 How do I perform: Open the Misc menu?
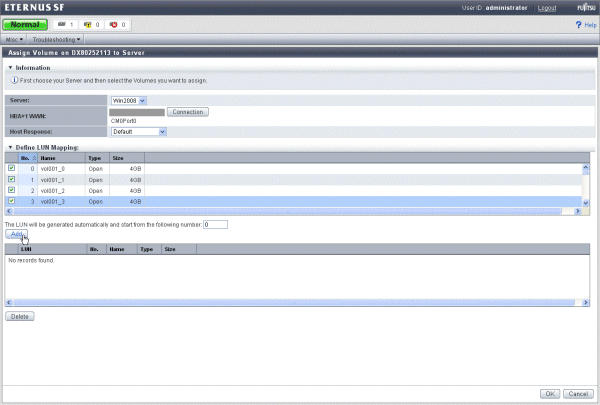pos(14,39)
